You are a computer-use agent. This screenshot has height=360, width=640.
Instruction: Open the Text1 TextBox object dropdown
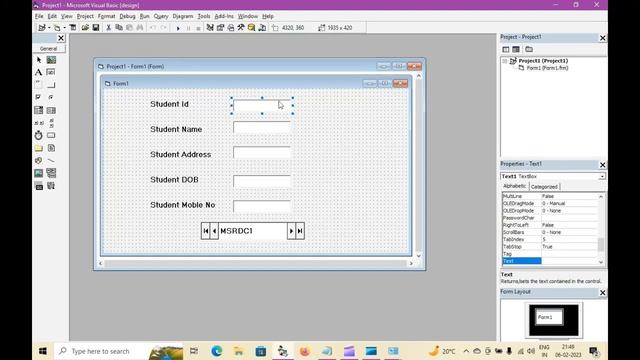[x=602, y=176]
